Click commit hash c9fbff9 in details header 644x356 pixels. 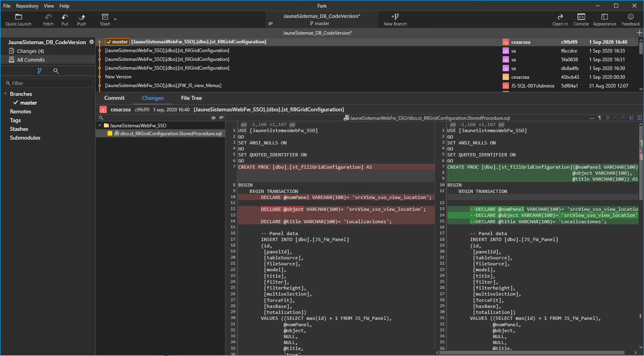[142, 109]
